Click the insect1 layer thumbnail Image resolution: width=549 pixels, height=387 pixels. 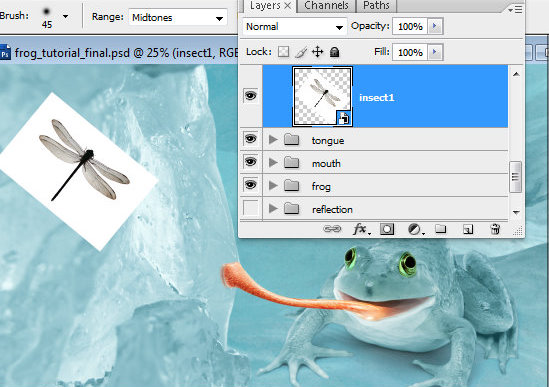coord(322,96)
